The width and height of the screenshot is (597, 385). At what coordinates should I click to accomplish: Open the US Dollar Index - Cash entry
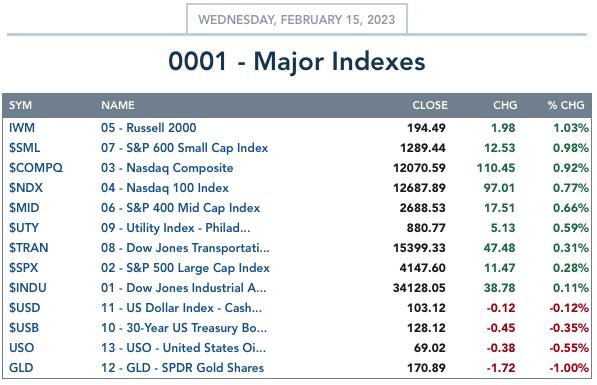point(181,308)
